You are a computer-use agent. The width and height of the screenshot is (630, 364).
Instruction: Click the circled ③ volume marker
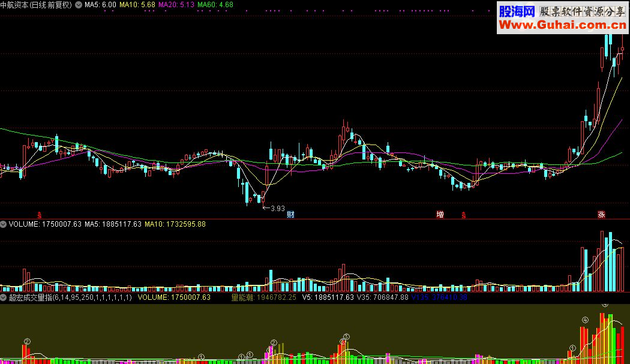click(346, 336)
